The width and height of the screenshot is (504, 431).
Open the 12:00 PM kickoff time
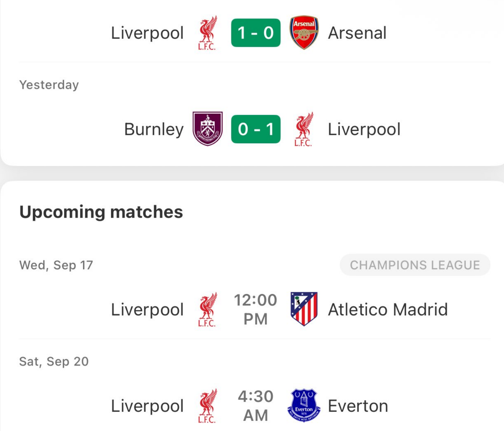point(256,309)
